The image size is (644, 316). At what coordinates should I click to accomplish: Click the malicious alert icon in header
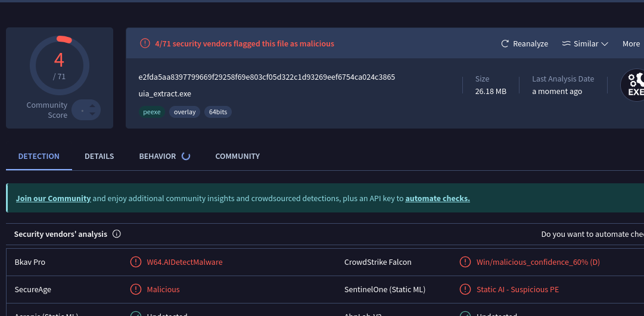(x=145, y=43)
